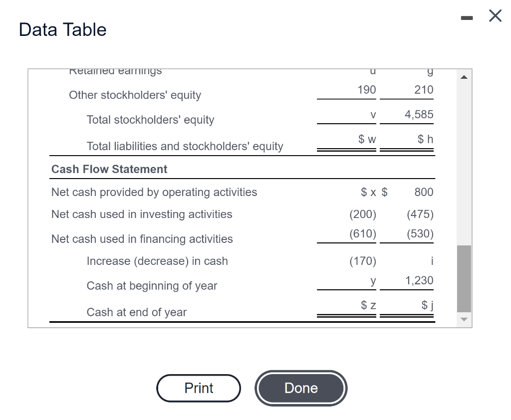Viewport: 511px width, 420px height.
Task: Click the Done button
Action: (x=301, y=388)
